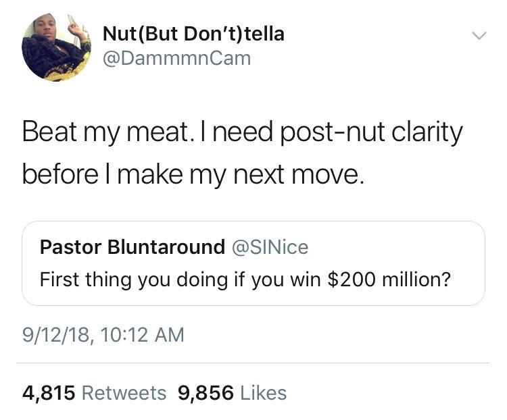Open the tweet options chevron menu
The height and width of the screenshot is (420, 507).
point(478,35)
